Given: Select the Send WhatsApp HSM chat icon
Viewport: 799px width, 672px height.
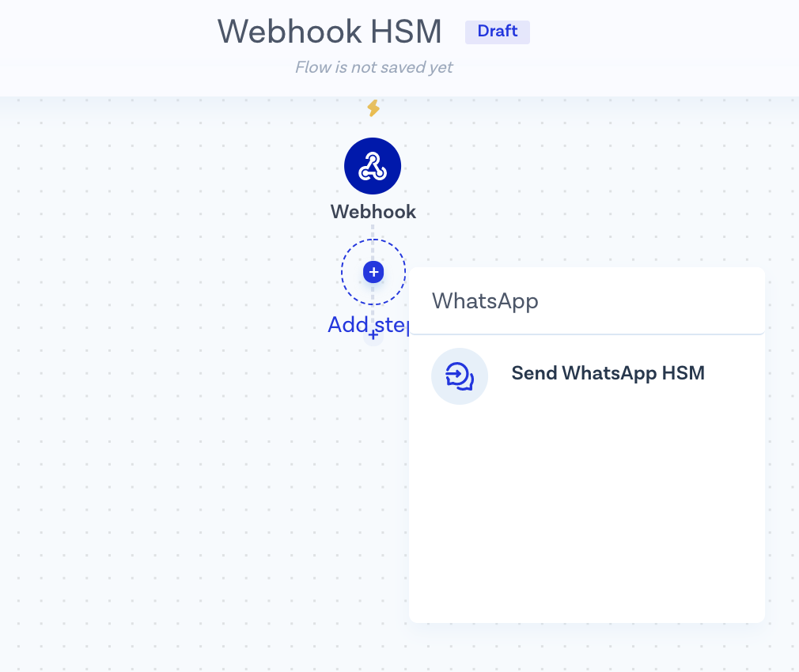Looking at the screenshot, I should pos(459,376).
